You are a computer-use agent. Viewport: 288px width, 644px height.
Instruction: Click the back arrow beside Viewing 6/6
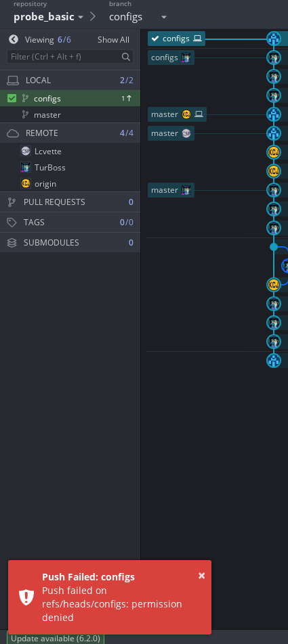(x=14, y=39)
